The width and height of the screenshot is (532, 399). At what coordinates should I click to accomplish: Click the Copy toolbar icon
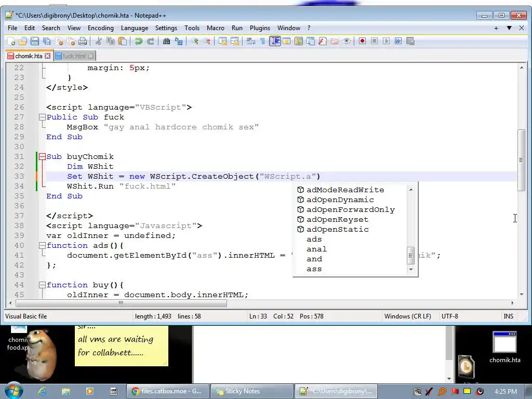(111, 42)
